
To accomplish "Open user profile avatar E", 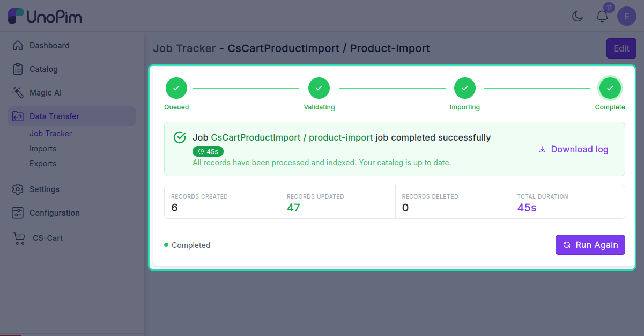I will (x=627, y=17).
